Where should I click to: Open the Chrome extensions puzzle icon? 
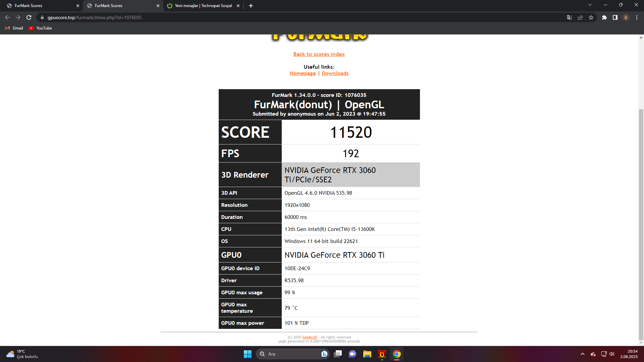click(x=604, y=17)
